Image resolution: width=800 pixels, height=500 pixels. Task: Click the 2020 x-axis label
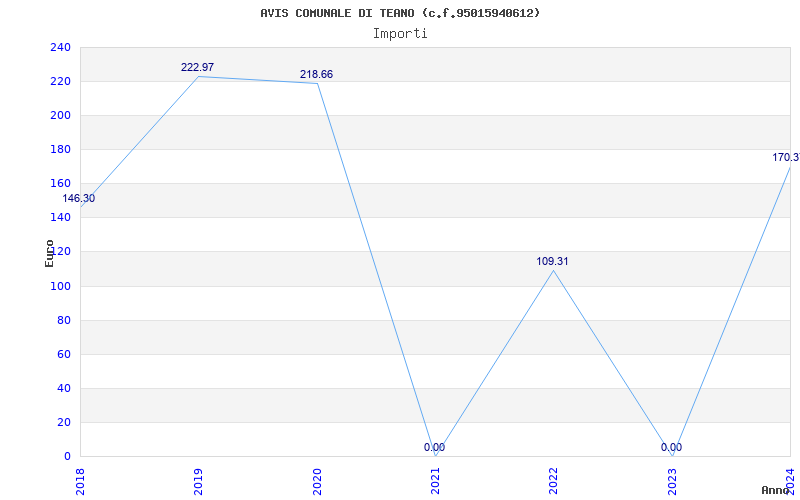tap(317, 481)
